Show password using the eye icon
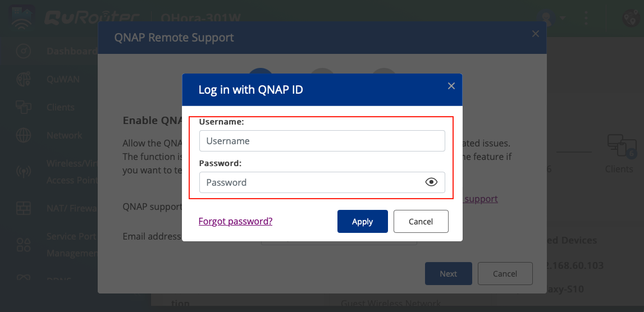Screen dimensions: 644x312 pos(431,182)
